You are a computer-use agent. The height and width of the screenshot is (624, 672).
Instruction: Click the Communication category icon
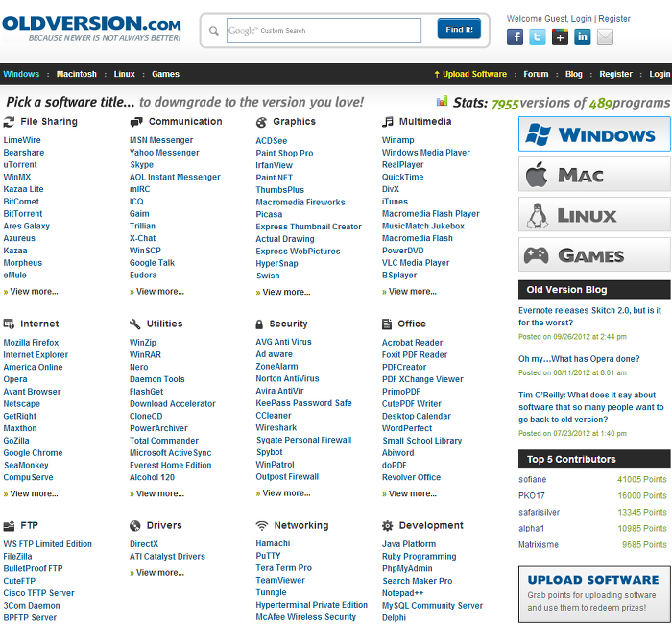click(x=136, y=122)
